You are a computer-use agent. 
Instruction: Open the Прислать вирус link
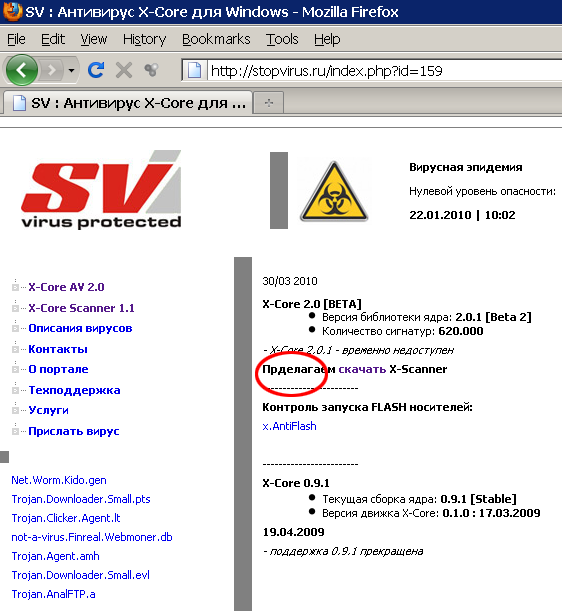click(x=74, y=431)
